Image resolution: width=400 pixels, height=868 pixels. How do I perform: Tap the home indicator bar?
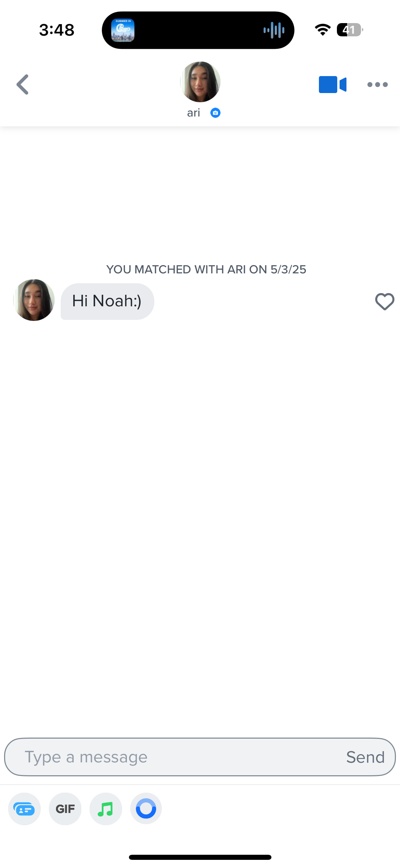200,857
